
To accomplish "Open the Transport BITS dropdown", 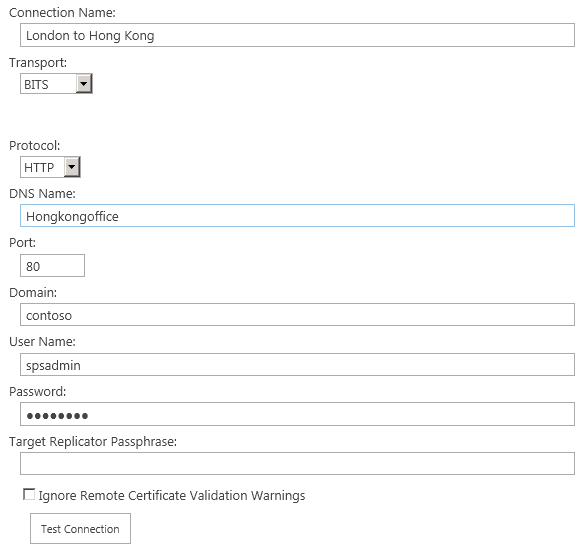I will point(56,84).
